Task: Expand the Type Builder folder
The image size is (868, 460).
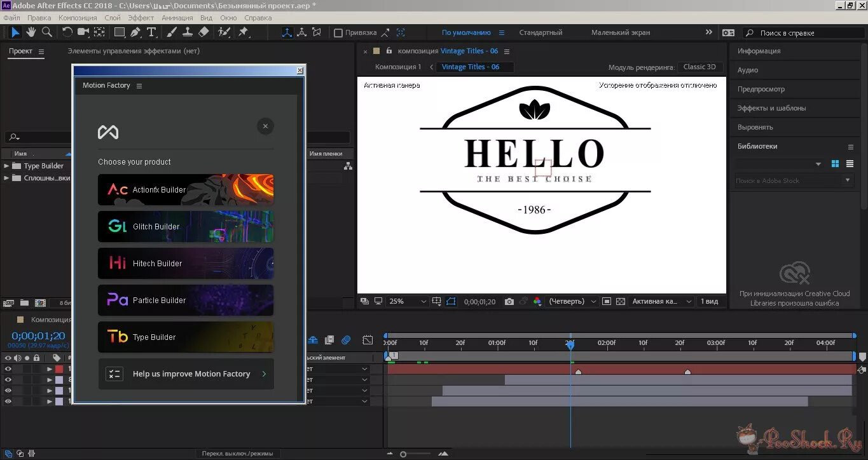Action: click(6, 166)
